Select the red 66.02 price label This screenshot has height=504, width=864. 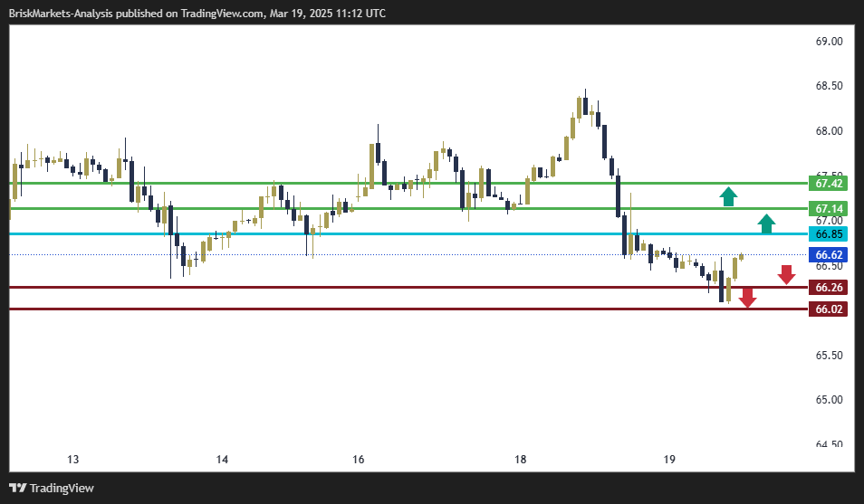(830, 309)
